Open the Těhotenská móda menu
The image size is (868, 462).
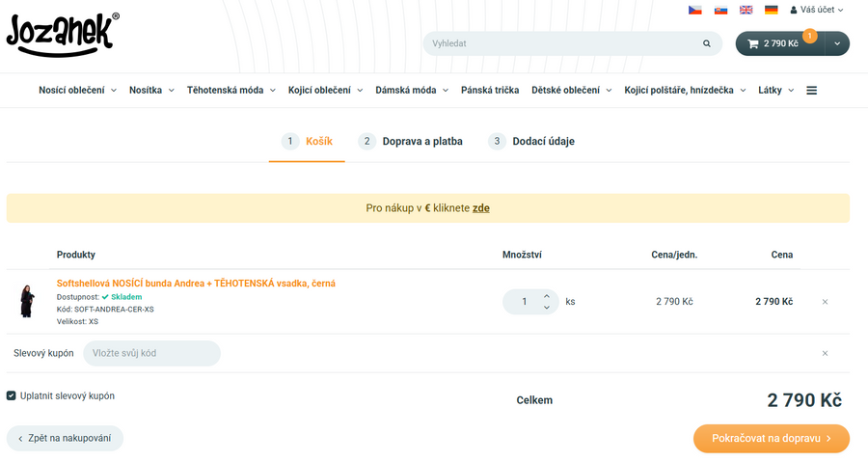pos(231,91)
